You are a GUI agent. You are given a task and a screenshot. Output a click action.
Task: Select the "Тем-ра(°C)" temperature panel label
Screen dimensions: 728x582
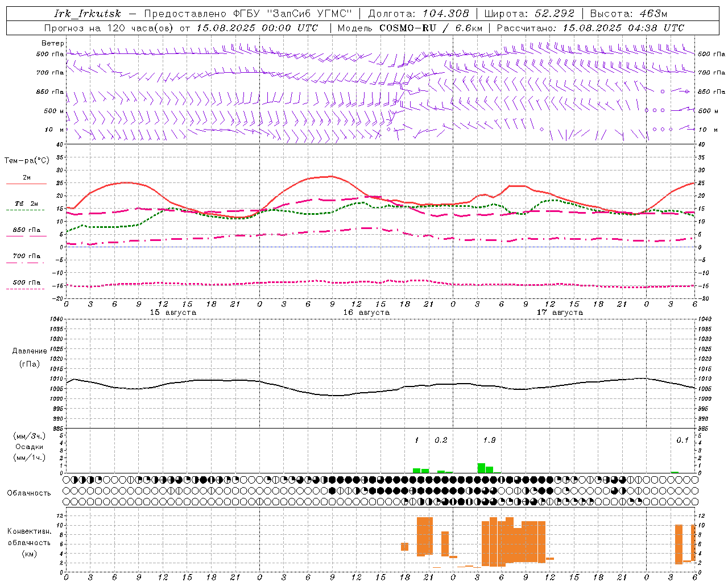[27, 161]
